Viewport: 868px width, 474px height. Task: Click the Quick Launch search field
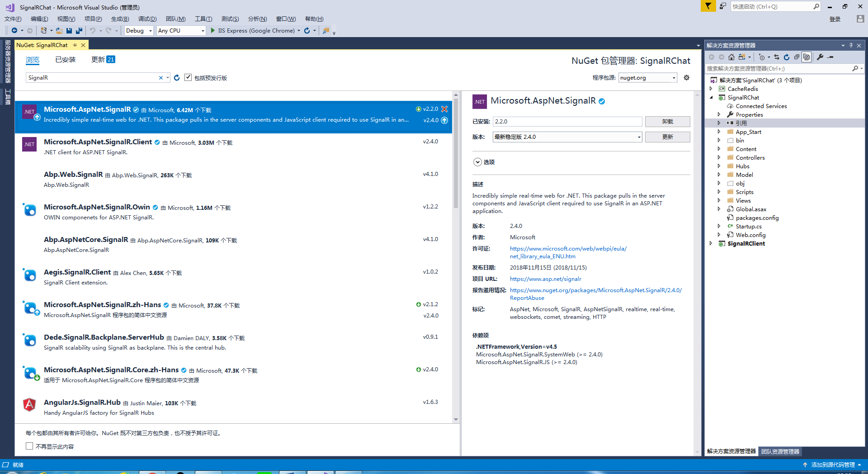771,6
